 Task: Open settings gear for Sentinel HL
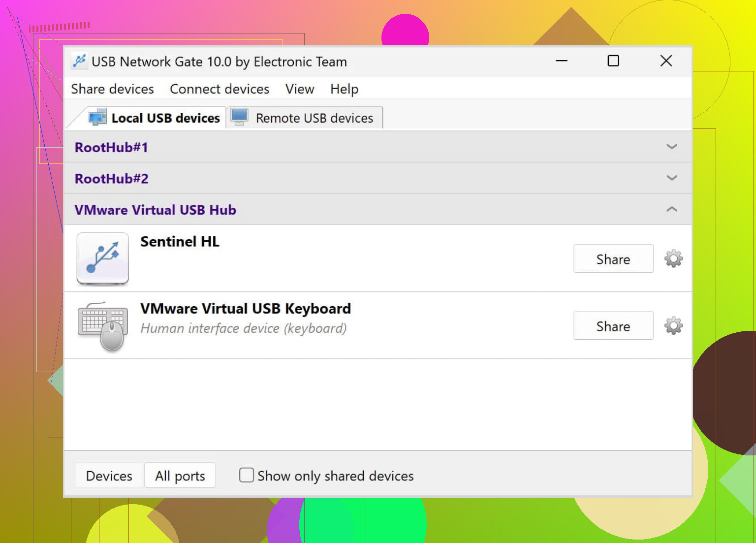coord(673,258)
